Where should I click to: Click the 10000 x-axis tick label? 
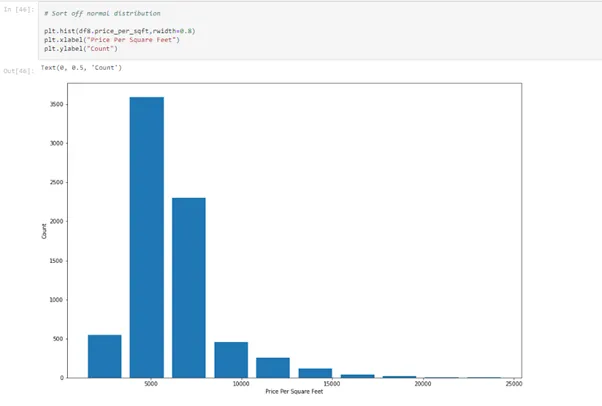tap(241, 384)
